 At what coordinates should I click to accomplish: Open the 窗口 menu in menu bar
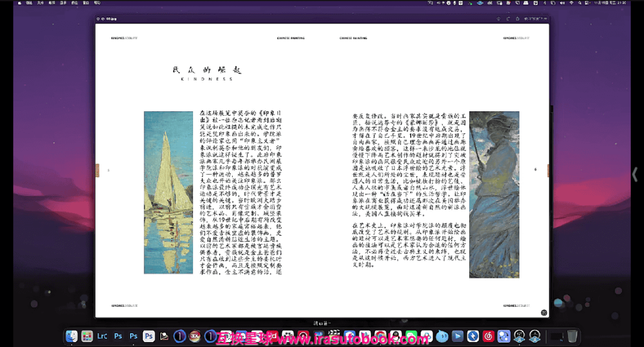point(86,3)
